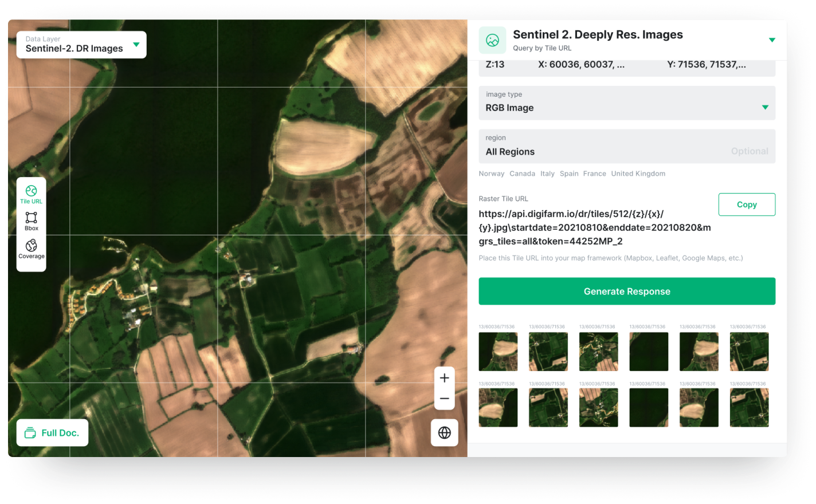Select Spain from the region list
This screenshot has height=504, width=816.
pos(569,173)
